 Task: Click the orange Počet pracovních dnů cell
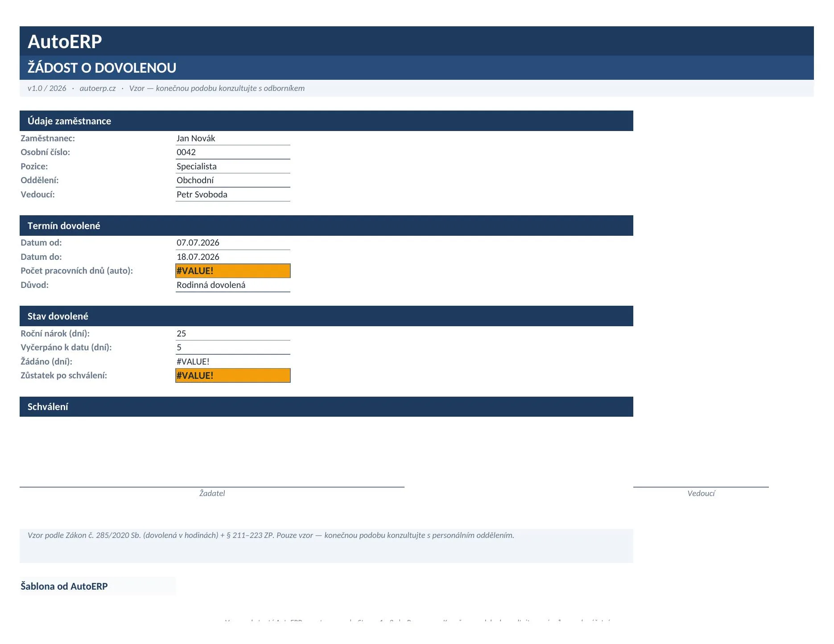click(x=233, y=271)
